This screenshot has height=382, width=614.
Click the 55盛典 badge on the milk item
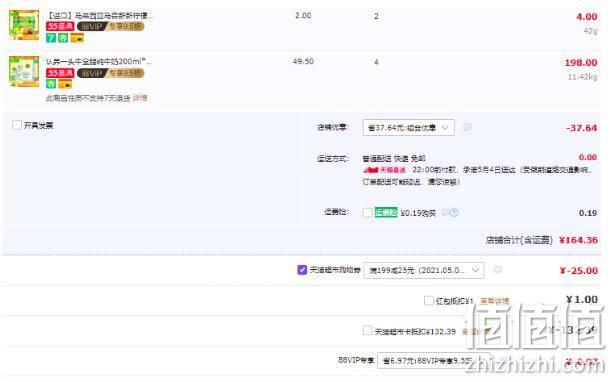60,73
